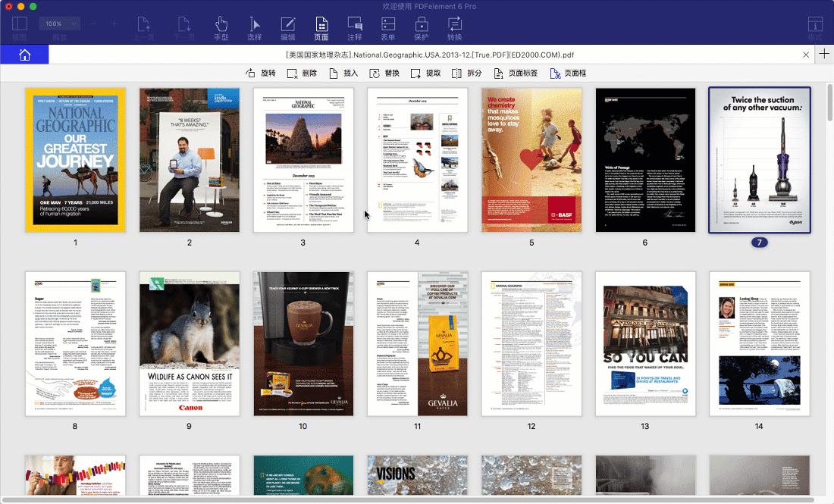
Task: Click Replace (替换) pages button
Action: click(x=384, y=74)
